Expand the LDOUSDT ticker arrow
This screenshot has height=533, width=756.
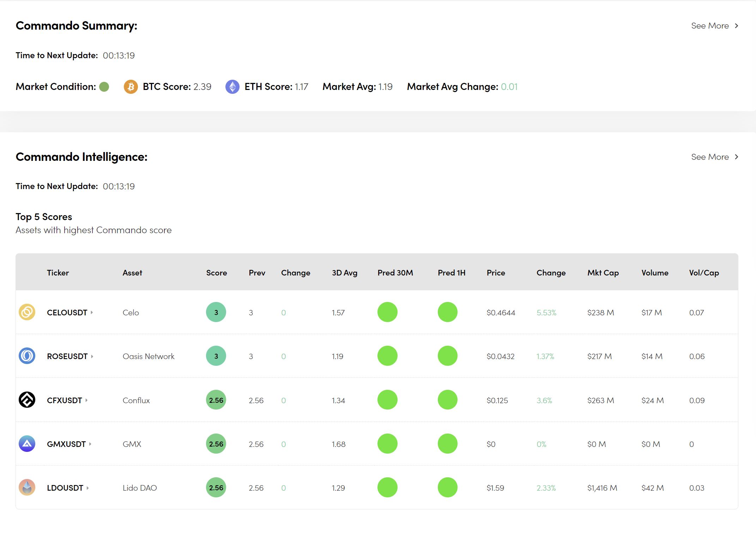point(87,488)
